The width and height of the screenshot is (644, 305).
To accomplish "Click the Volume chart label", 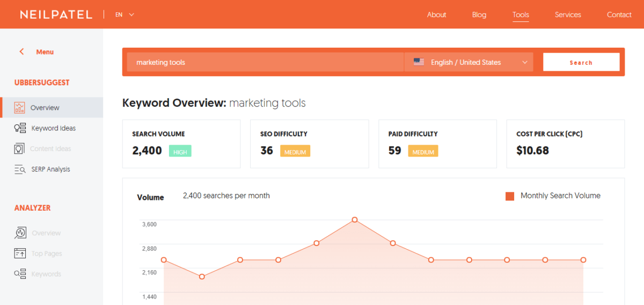I will 150,197.
